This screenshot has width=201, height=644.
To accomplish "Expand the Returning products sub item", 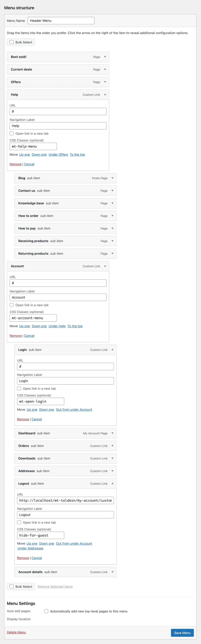I will 112,253.
